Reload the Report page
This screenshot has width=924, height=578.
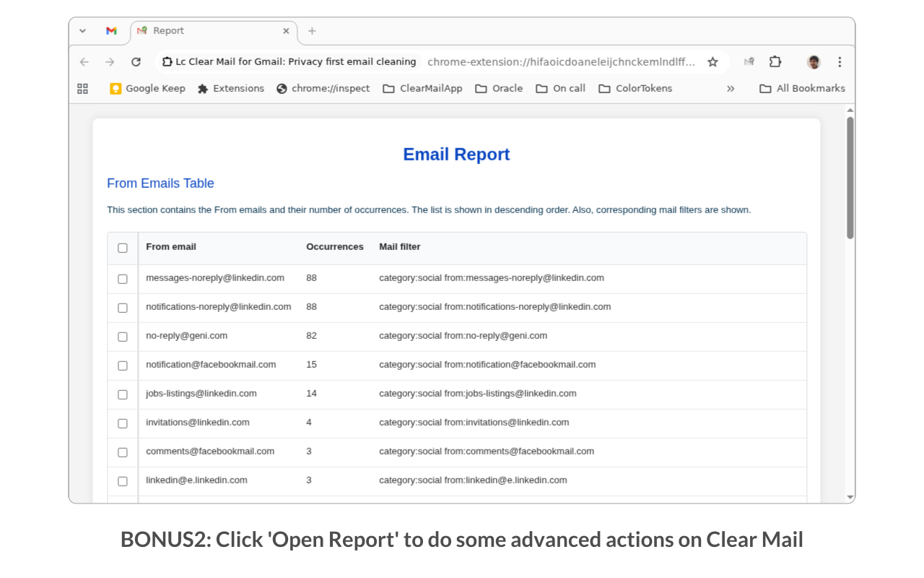pos(136,61)
